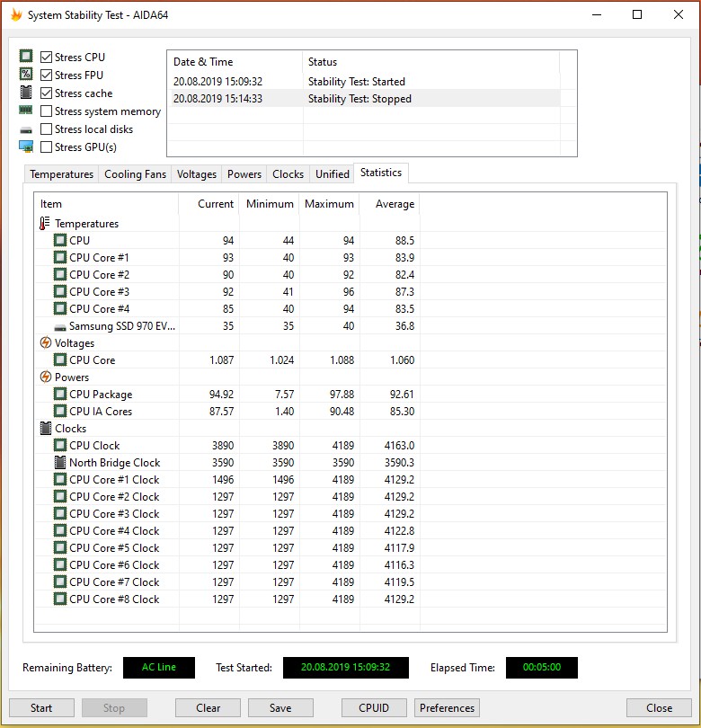701x728 pixels.
Task: Click the SSD icon of Samsung SSD 970 row
Action: pos(60,328)
